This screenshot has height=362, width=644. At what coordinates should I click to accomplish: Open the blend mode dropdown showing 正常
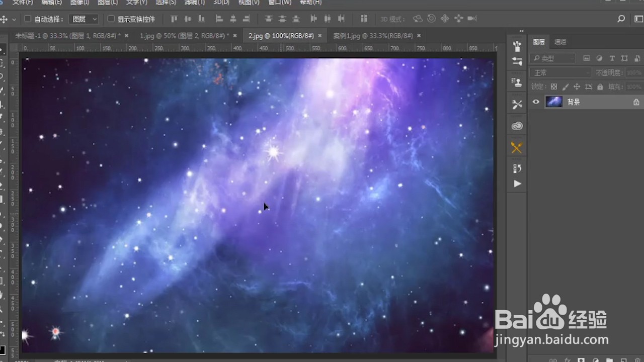[x=558, y=72]
